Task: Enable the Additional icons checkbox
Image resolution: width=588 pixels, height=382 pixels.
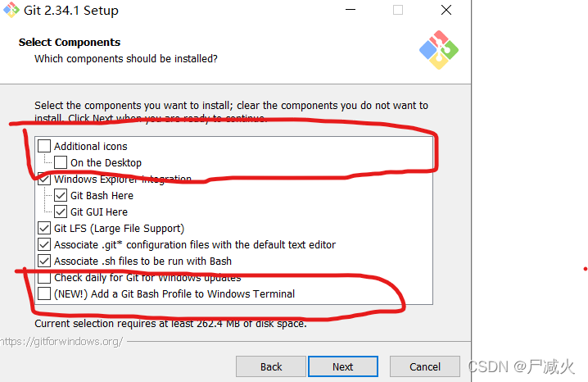Action: tap(44, 146)
